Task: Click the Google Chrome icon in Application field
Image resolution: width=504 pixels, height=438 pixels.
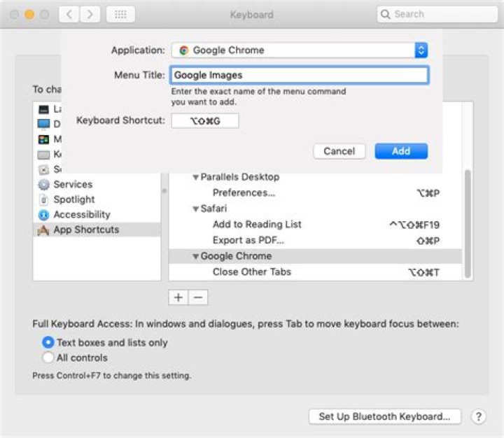Action: pos(184,50)
